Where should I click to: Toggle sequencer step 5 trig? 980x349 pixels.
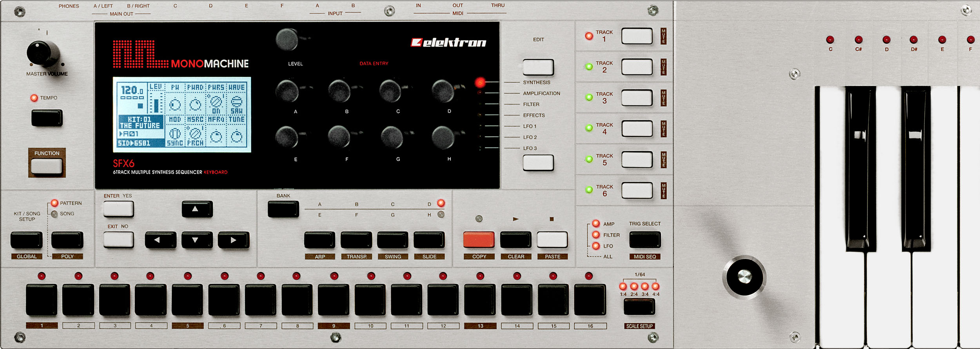(187, 300)
